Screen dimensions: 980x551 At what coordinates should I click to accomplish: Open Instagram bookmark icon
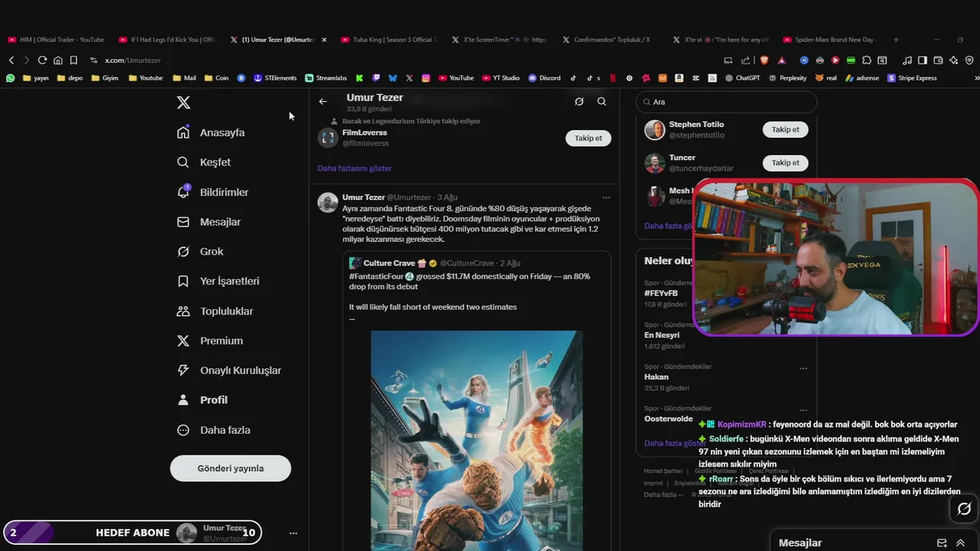[x=426, y=78]
